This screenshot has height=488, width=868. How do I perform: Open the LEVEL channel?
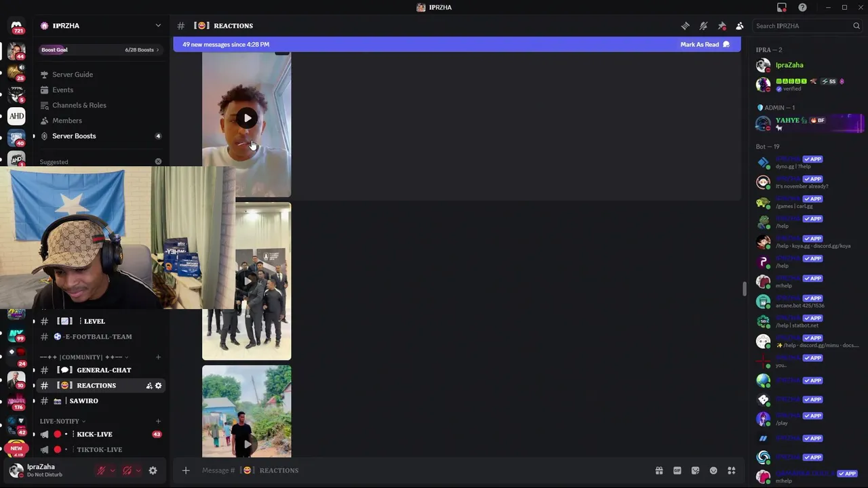[94, 321]
